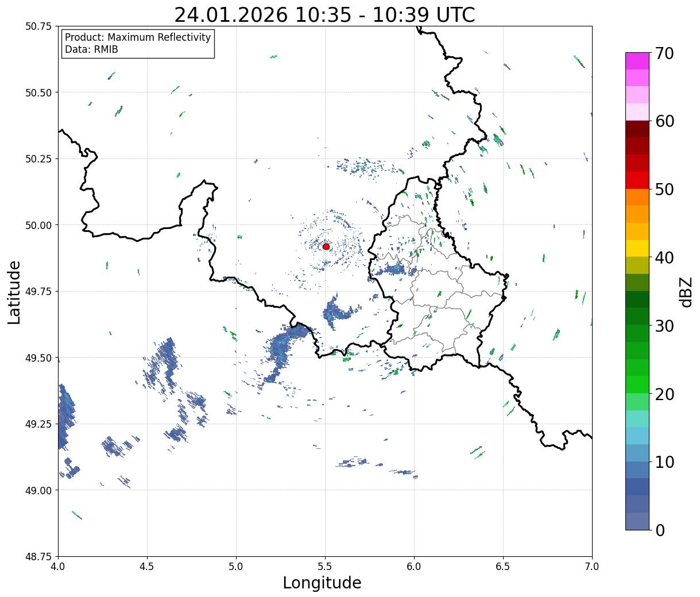Click the magenta top colorbar swatch

637,61
